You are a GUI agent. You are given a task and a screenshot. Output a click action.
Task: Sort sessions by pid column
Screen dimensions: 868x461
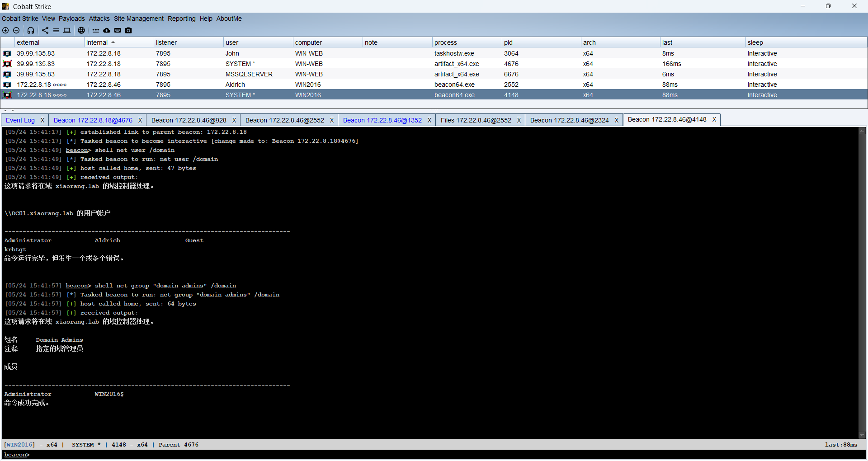542,42
